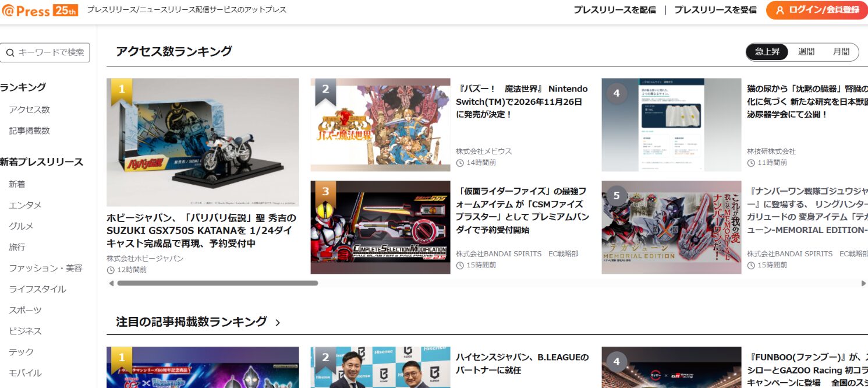Open アクセス数 ranking in sidebar
The image size is (868, 388).
(29, 110)
